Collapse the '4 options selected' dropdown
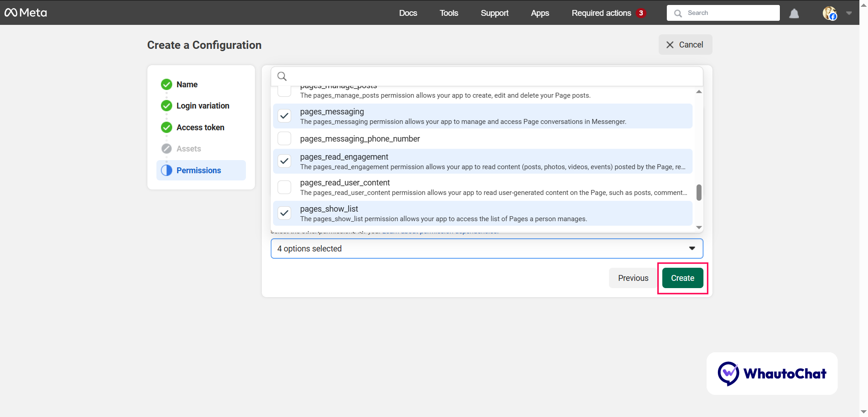Viewport: 868px width, 417px height. 692,248
